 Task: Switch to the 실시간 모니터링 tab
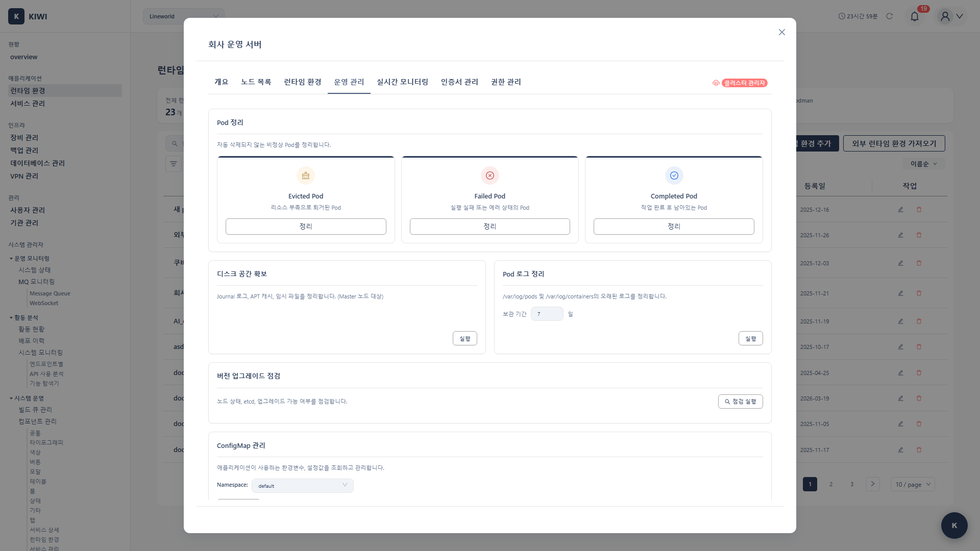(402, 82)
